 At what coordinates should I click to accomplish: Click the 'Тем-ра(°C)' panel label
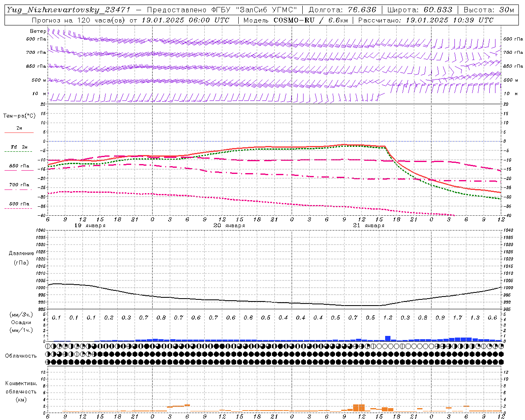[19, 116]
